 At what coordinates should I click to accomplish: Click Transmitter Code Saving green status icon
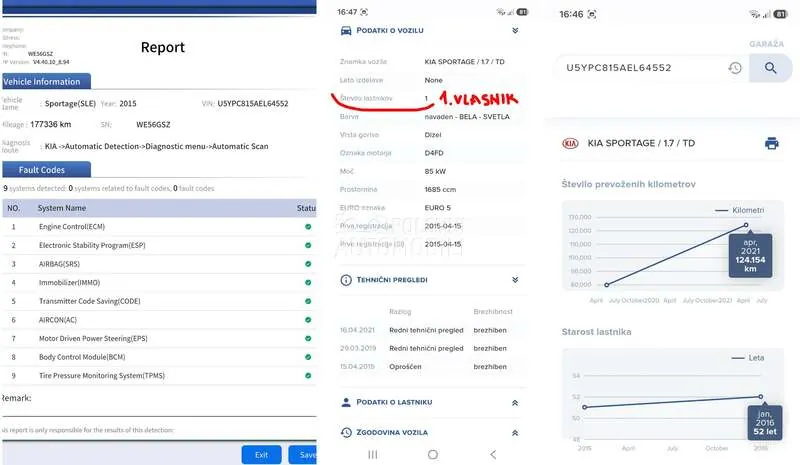pyautogui.click(x=308, y=301)
